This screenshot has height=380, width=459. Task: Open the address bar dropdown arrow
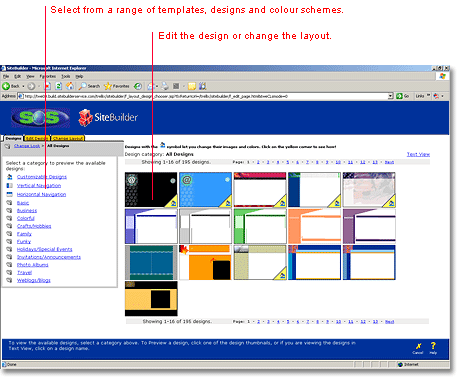pos(391,96)
